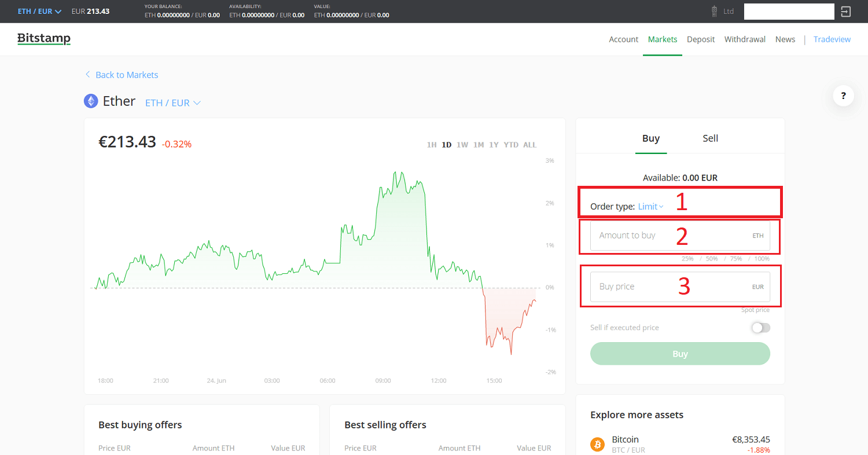This screenshot has width=868, height=455.
Task: Go to the Markets menu item
Action: coord(663,39)
